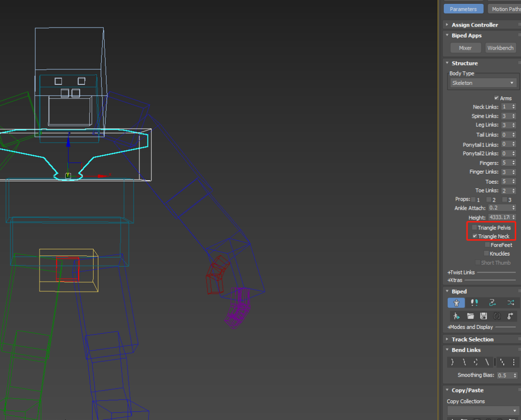Click the Ponytail1 Links spinner arrows
The image size is (521, 420).
(514, 144)
